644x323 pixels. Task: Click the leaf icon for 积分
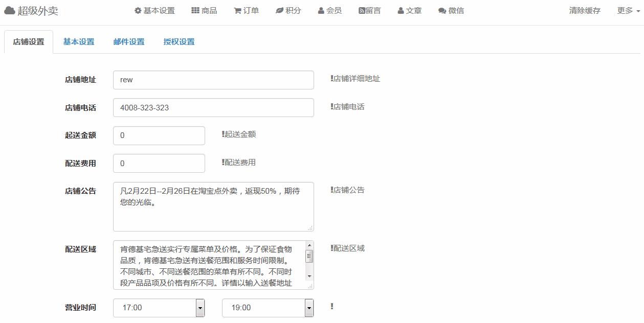pos(279,11)
